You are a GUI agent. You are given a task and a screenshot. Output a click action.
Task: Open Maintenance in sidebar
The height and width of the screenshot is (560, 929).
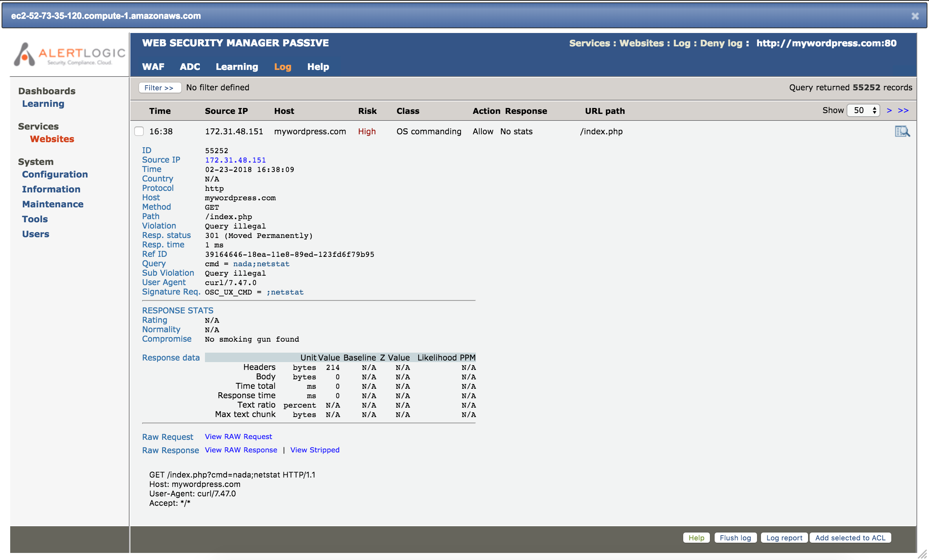pos(53,204)
